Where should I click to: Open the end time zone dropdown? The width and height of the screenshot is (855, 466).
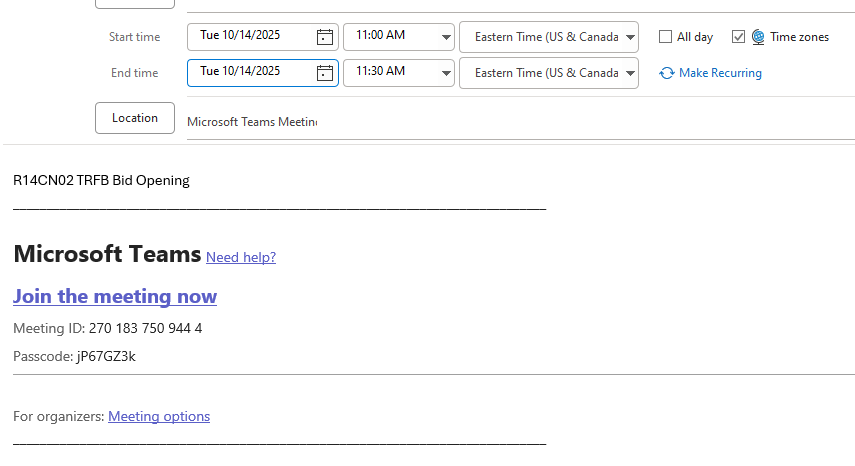(x=629, y=73)
